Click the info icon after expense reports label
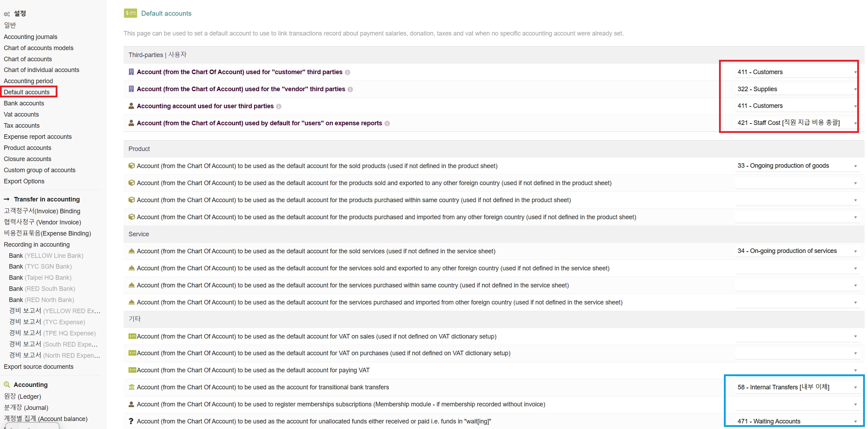The image size is (868, 429). 387,124
